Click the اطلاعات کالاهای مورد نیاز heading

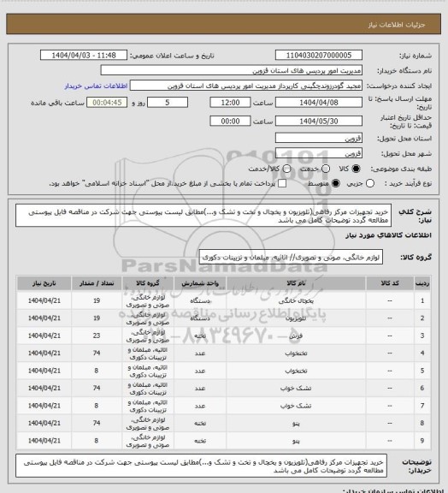[x=388, y=235]
